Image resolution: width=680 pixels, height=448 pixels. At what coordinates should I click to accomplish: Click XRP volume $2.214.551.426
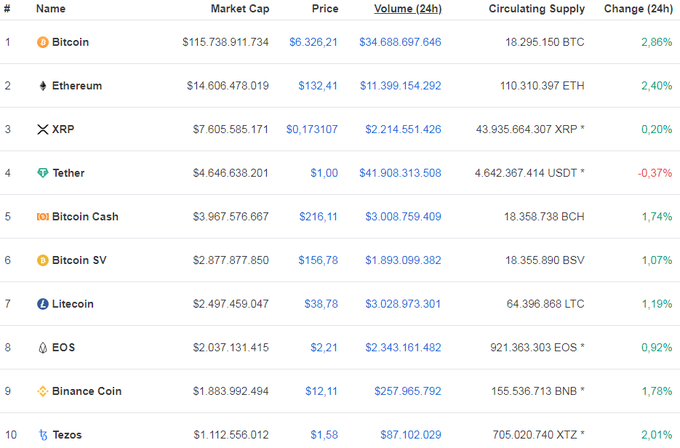point(403,129)
